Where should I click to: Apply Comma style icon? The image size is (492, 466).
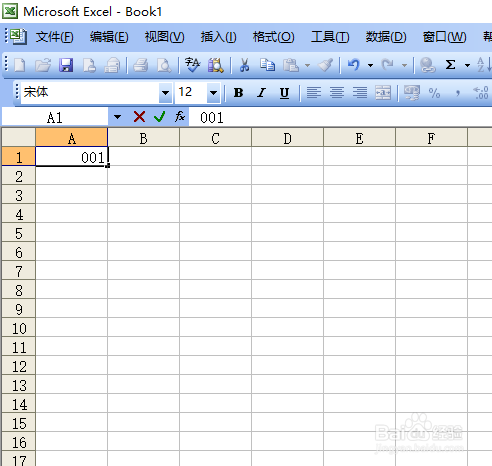tap(458, 92)
